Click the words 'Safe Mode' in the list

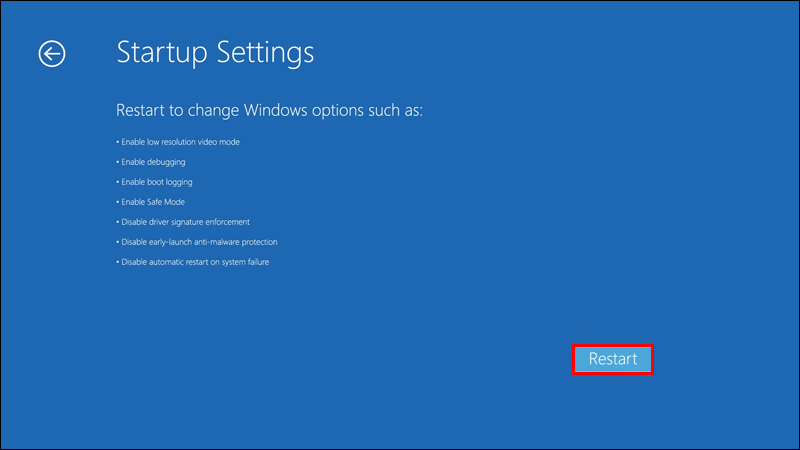click(x=163, y=202)
